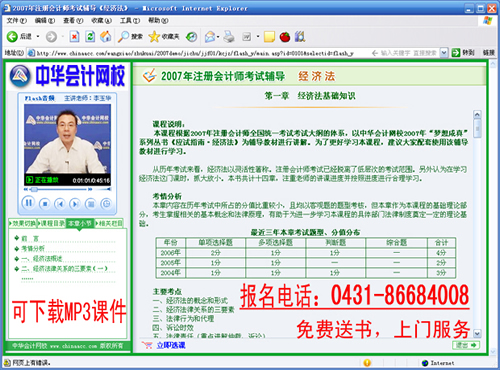
Task: Click the rewind arrows beside the progress bar
Action: click(x=26, y=189)
